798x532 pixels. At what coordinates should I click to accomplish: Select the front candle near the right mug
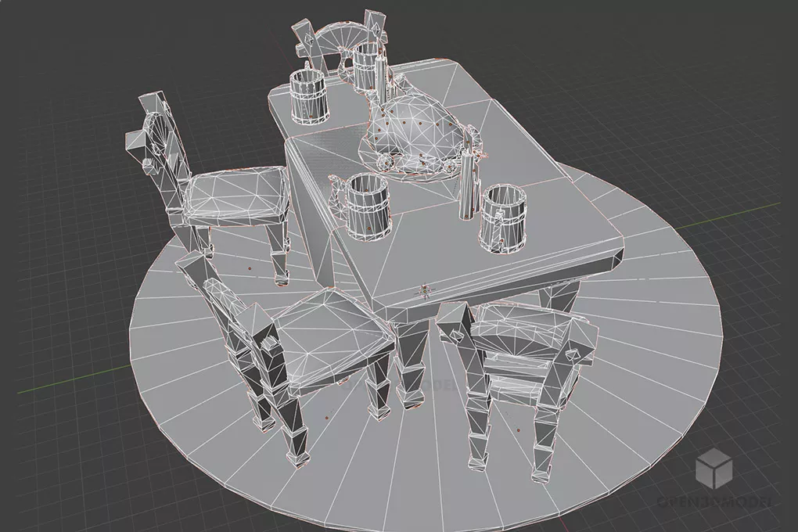tap(466, 186)
